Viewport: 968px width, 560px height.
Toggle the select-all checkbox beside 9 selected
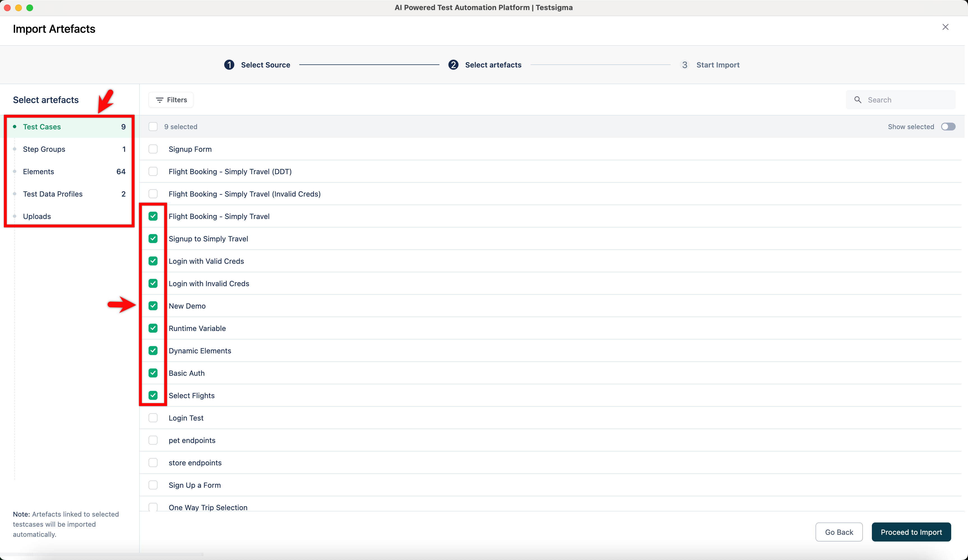pyautogui.click(x=153, y=127)
